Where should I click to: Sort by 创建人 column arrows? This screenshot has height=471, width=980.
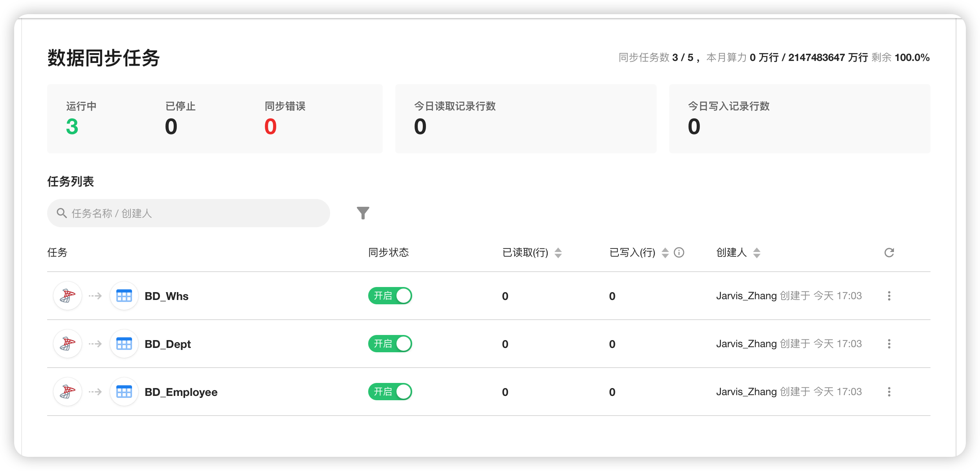757,252
